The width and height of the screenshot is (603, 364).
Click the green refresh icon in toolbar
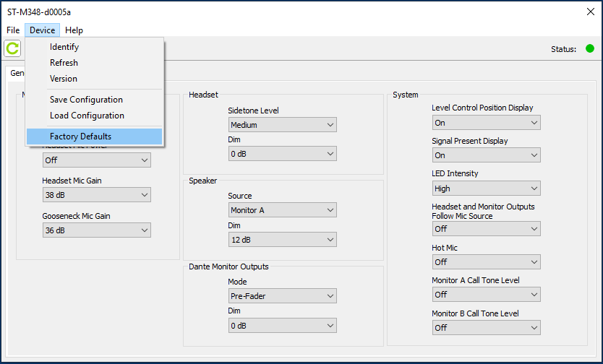(13, 48)
